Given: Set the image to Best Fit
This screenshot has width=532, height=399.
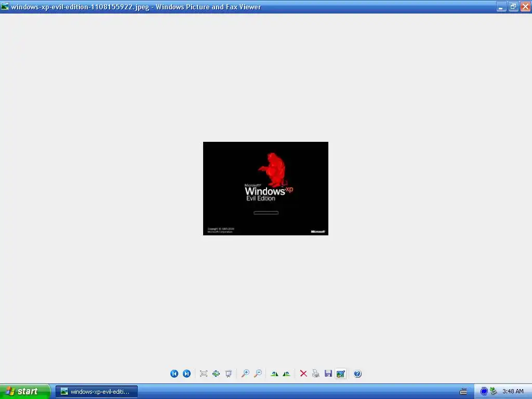Looking at the screenshot, I should pos(204,374).
